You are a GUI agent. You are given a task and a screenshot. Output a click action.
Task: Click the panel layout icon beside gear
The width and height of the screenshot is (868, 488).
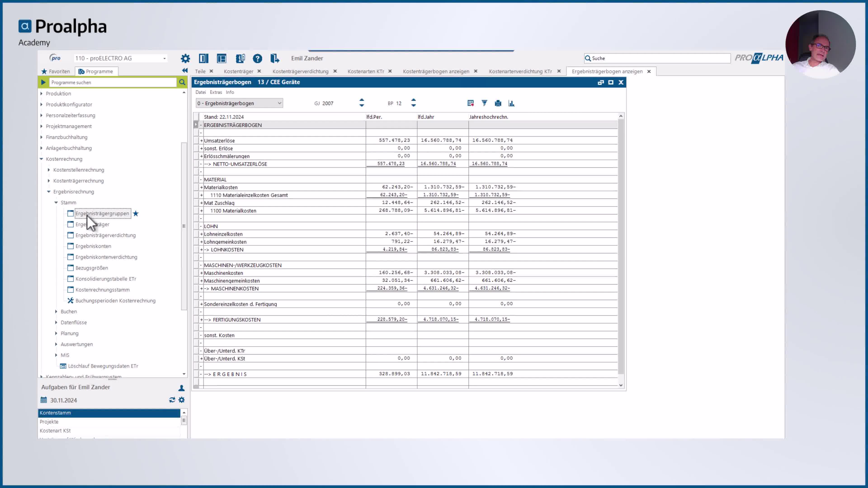(203, 58)
